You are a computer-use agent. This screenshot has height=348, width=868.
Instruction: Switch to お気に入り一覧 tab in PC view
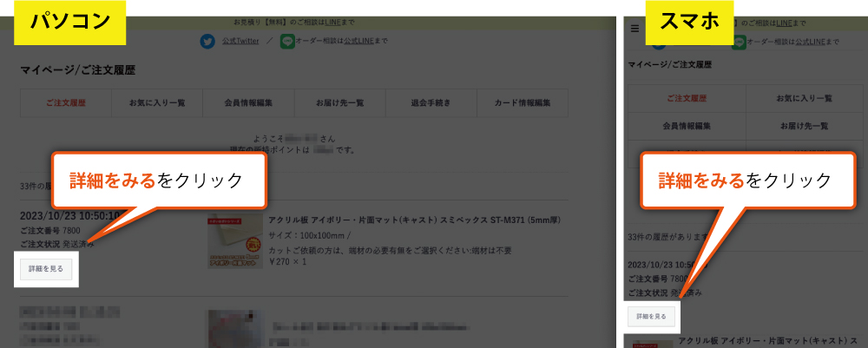click(157, 102)
